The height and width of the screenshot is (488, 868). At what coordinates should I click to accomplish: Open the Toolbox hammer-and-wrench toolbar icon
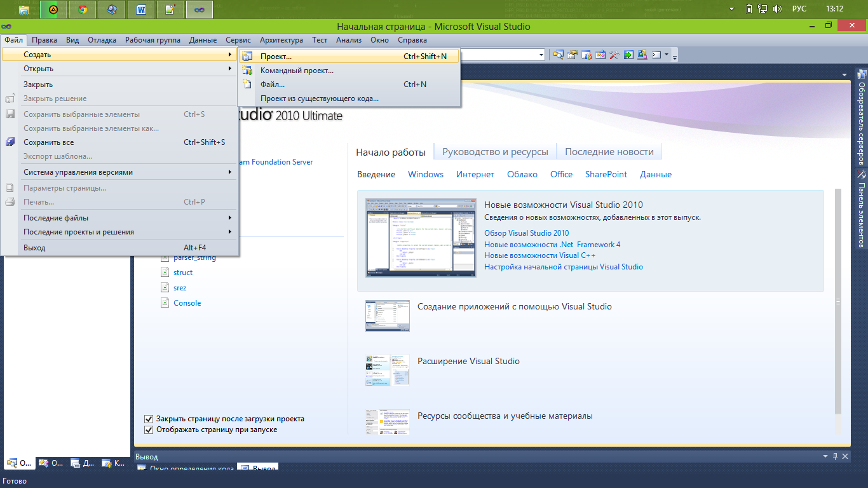(614, 55)
